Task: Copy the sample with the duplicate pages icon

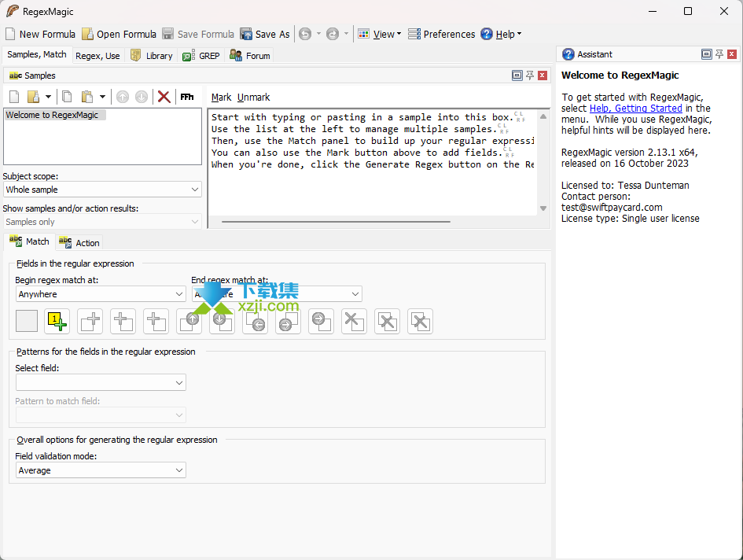Action: (67, 97)
